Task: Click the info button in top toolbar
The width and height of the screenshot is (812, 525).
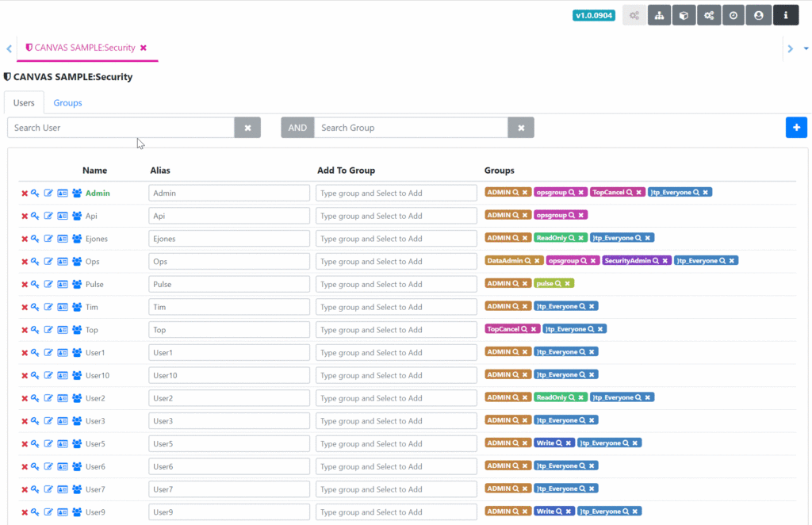Action: coord(786,15)
